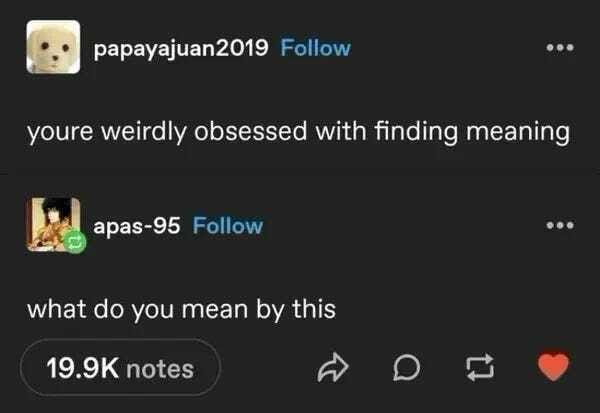Image resolution: width=600 pixels, height=413 pixels.
Task: Open the apas-95 post options menu
Action: point(560,225)
